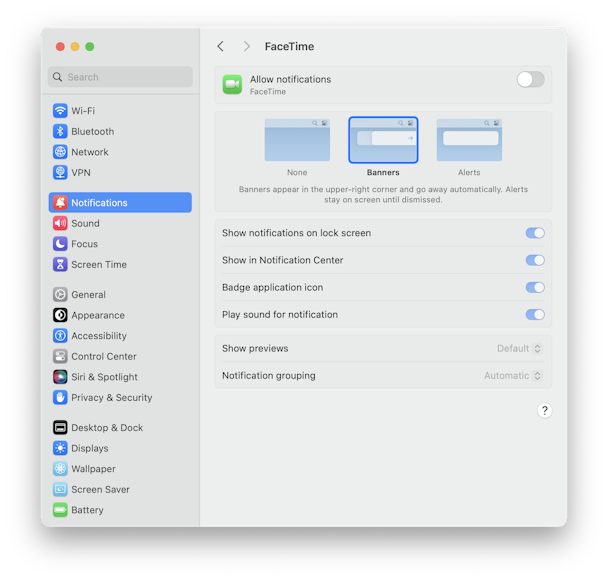Screen dimensions: 608x581
Task: Toggle Show notifications on lock screen
Action: pyautogui.click(x=535, y=233)
